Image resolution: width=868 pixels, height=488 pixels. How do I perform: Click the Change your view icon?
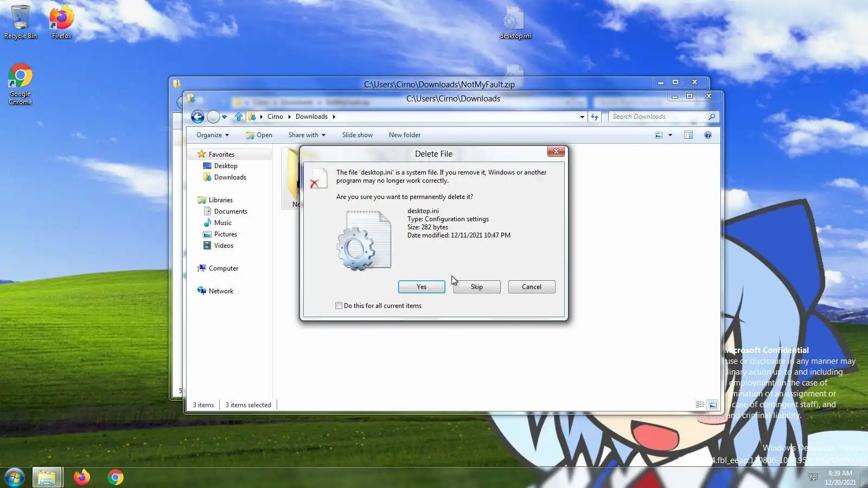tap(659, 135)
